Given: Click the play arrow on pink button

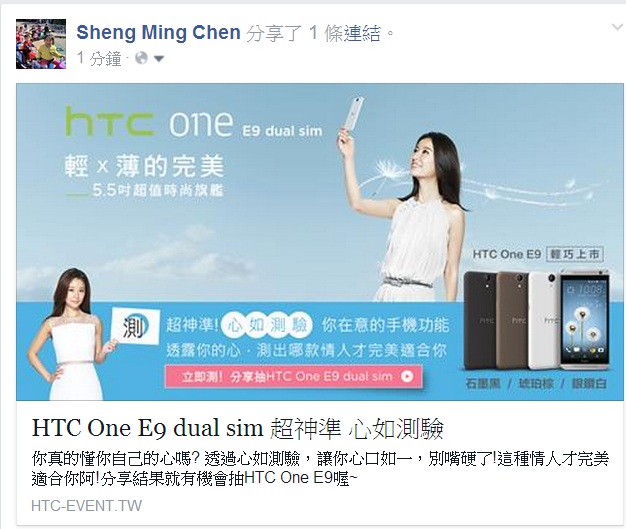Looking at the screenshot, I should coord(406,376).
